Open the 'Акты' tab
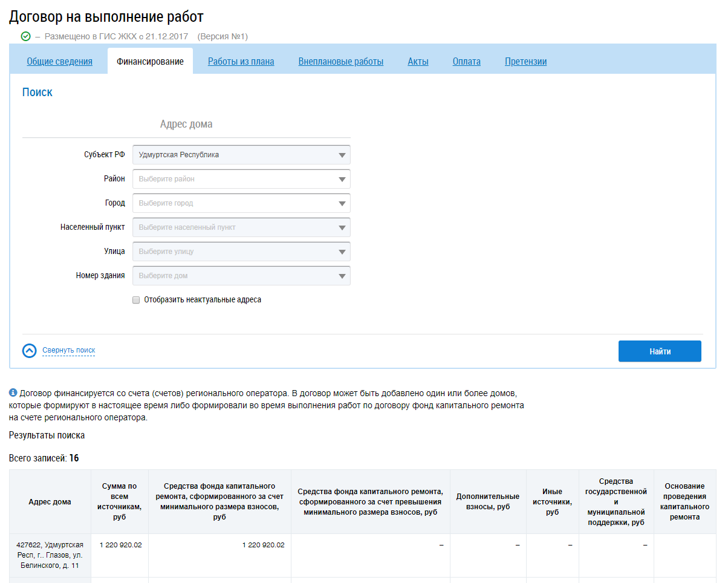Viewport: 728px width, 583px height. pos(418,61)
